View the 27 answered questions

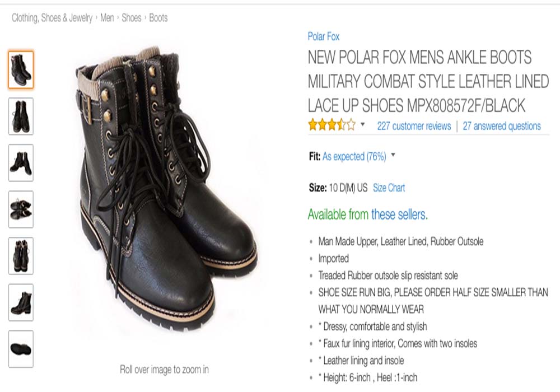(502, 126)
